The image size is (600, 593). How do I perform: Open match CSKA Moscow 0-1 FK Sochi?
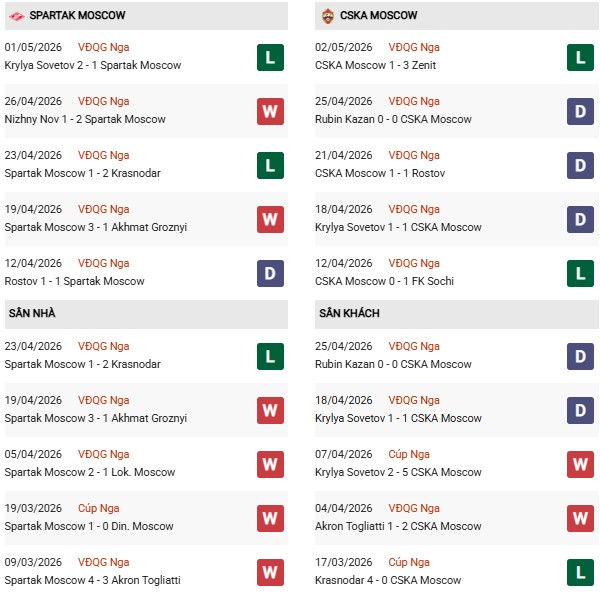pyautogui.click(x=384, y=281)
